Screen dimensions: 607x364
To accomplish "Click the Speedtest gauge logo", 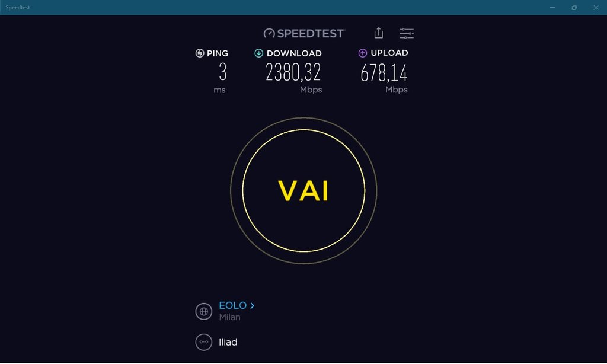I will pyautogui.click(x=269, y=33).
